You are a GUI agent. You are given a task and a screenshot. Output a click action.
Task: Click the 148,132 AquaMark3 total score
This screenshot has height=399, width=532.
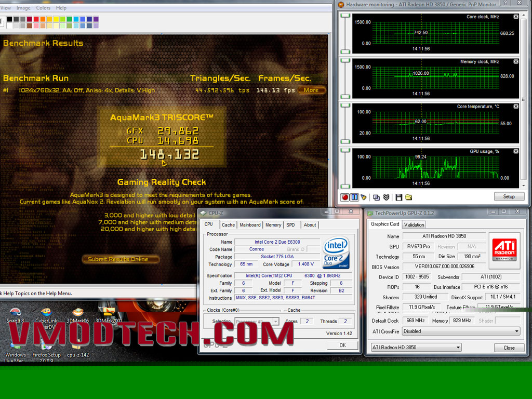click(170, 155)
